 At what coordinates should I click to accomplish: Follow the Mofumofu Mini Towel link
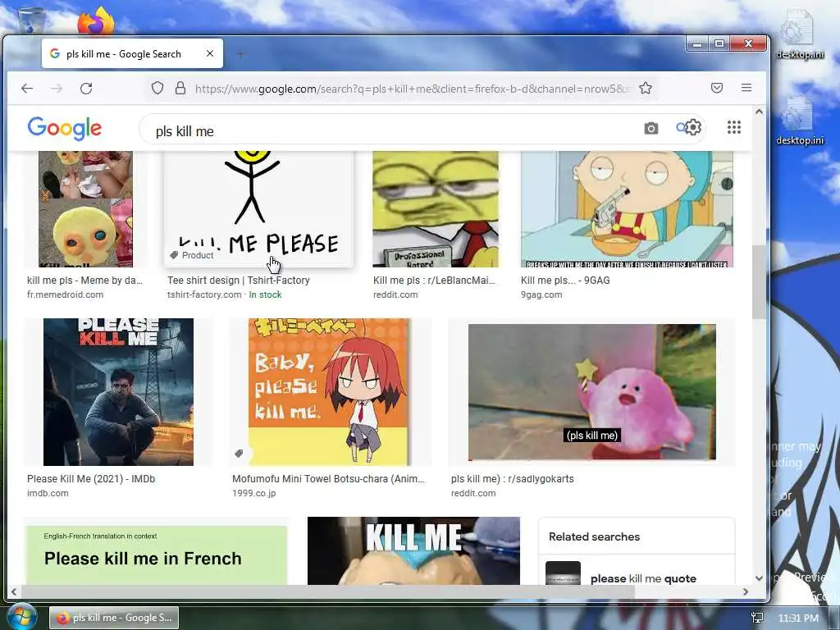[328, 479]
